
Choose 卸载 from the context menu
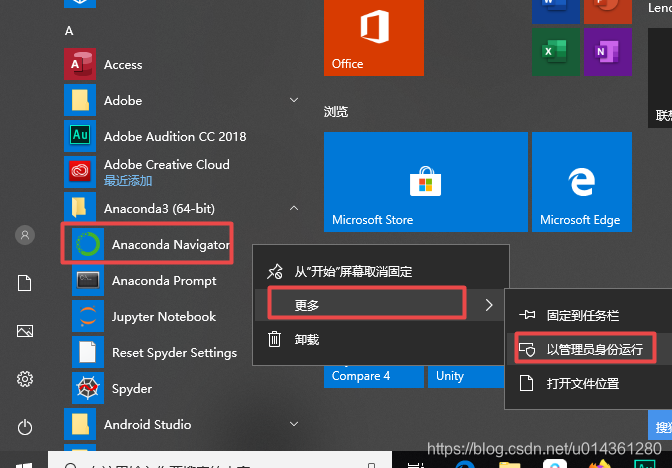[x=381, y=339]
